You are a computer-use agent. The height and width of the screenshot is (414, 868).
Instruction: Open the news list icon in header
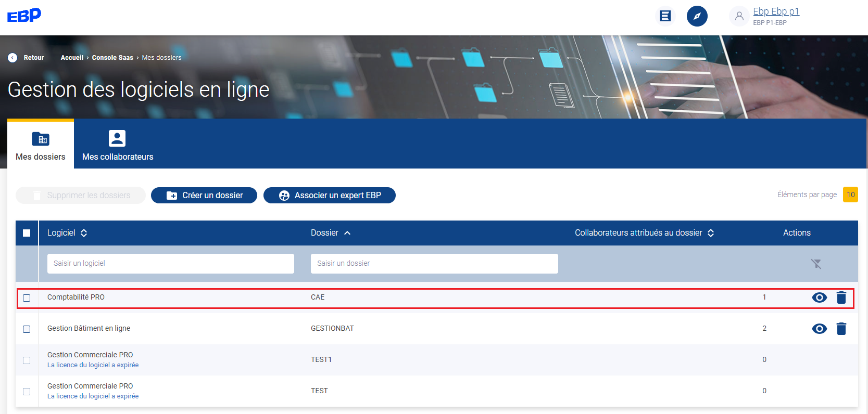click(x=665, y=16)
